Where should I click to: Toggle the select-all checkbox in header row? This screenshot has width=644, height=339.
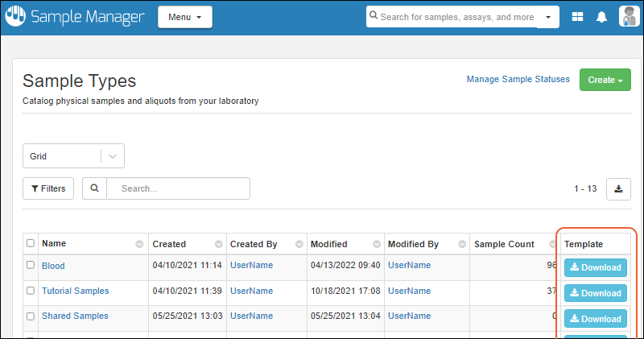click(31, 243)
